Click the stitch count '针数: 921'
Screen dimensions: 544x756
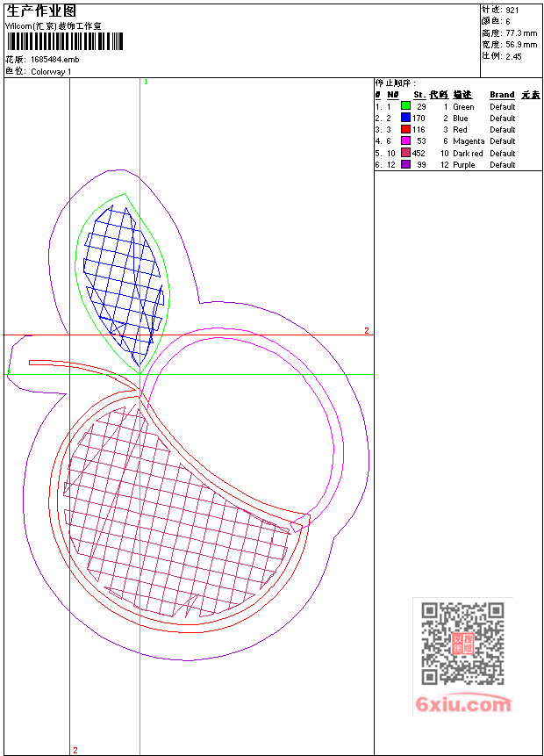tap(500, 10)
